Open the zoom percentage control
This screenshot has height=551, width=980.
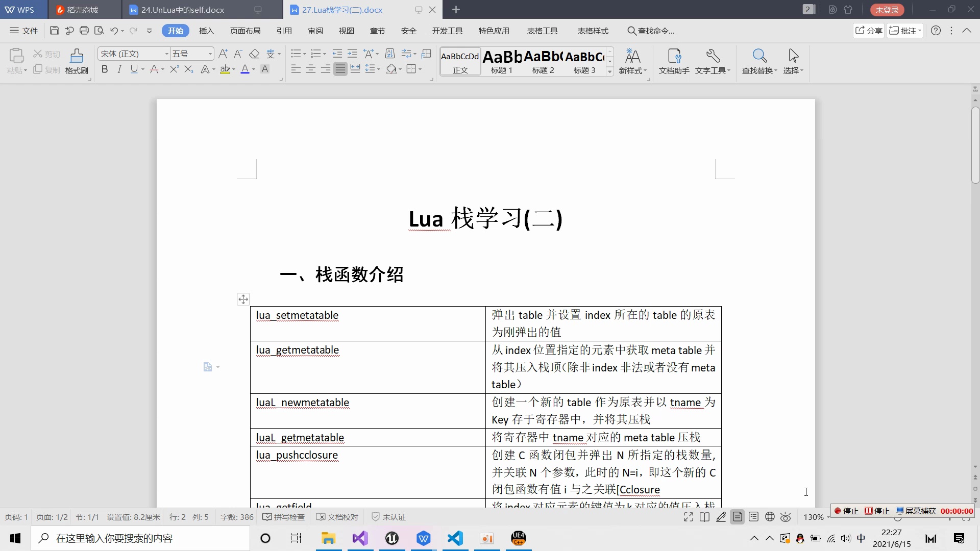pos(815,517)
